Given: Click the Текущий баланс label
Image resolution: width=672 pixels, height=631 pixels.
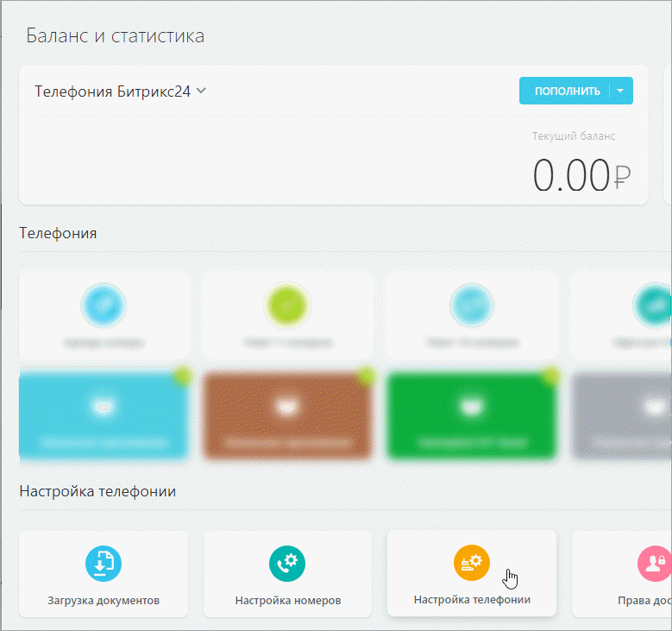Looking at the screenshot, I should 574,136.
